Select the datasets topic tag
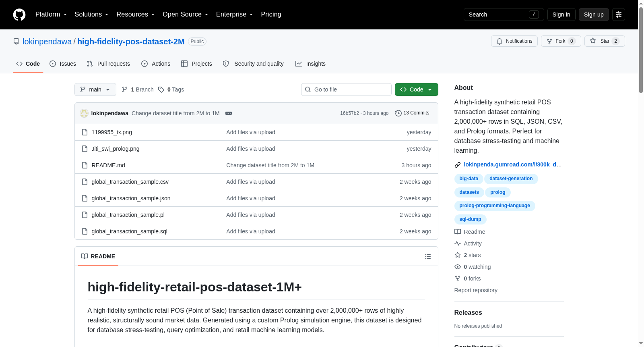 [x=469, y=192]
